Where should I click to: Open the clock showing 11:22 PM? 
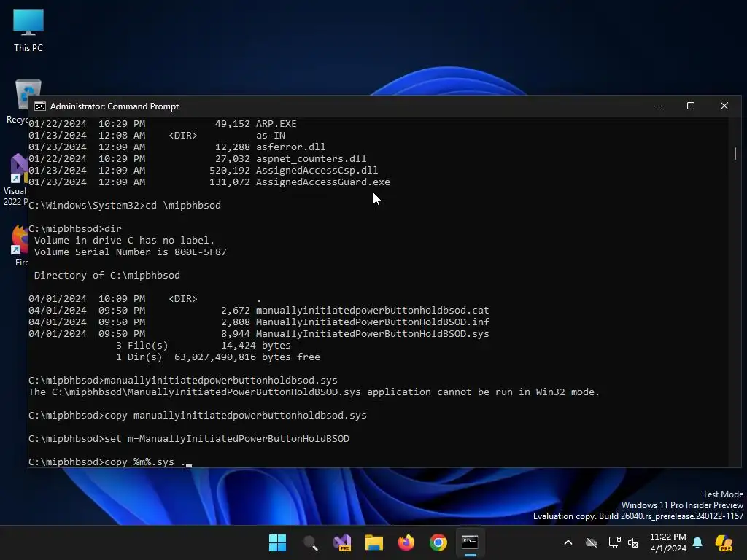coord(668,542)
